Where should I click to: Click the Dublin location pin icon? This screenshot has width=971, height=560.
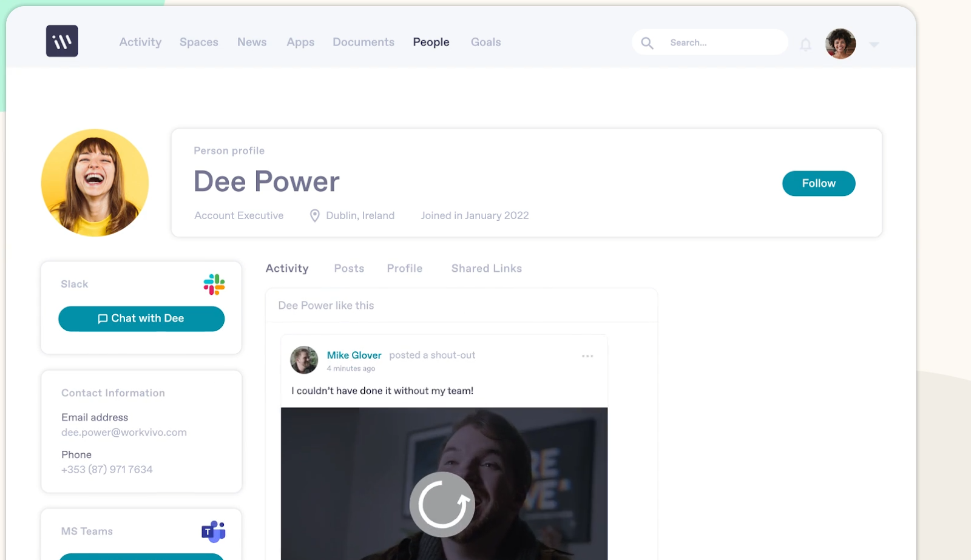(314, 216)
